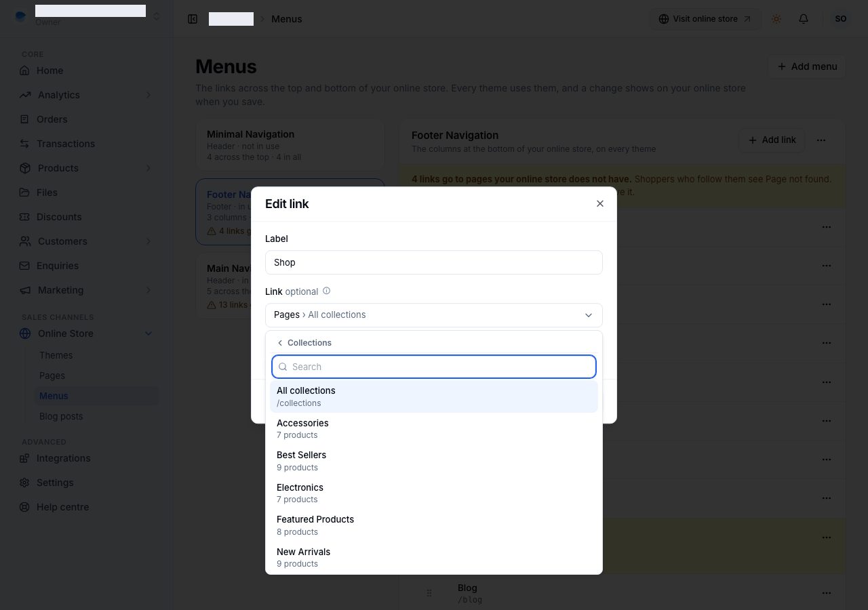Select the Accessories collection
Image resolution: width=868 pixels, height=610 pixels.
434,428
